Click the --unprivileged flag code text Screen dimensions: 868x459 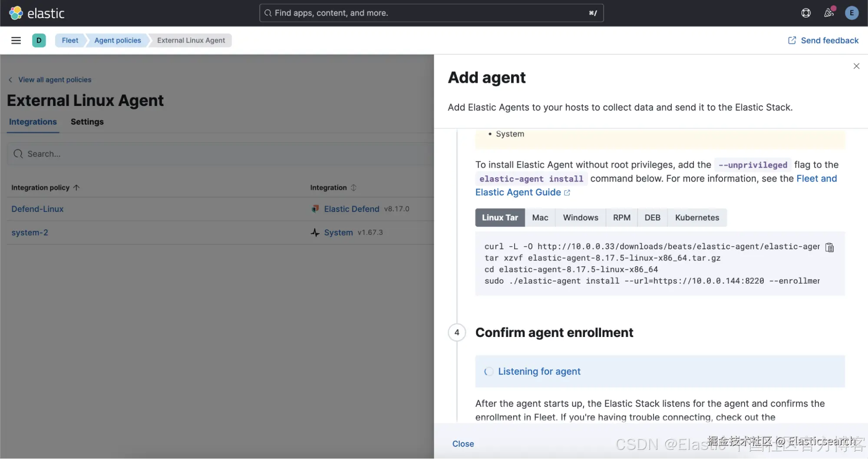[x=752, y=165]
